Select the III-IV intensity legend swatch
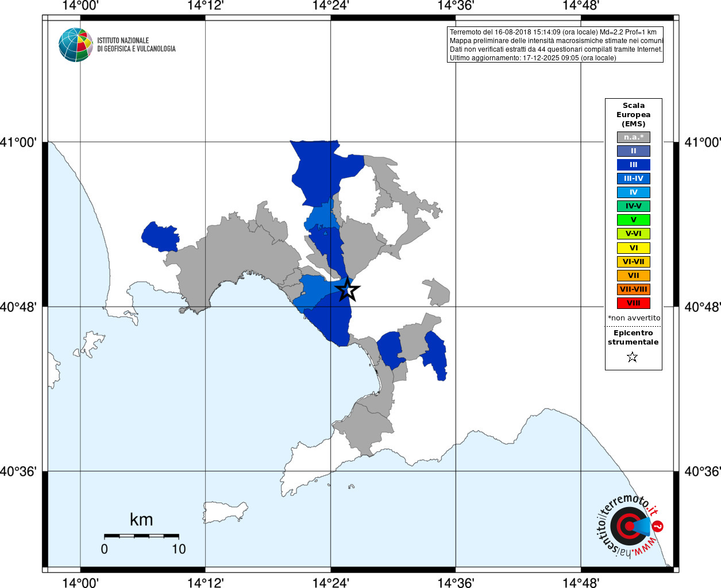This screenshot has height=588, width=721. [x=634, y=179]
